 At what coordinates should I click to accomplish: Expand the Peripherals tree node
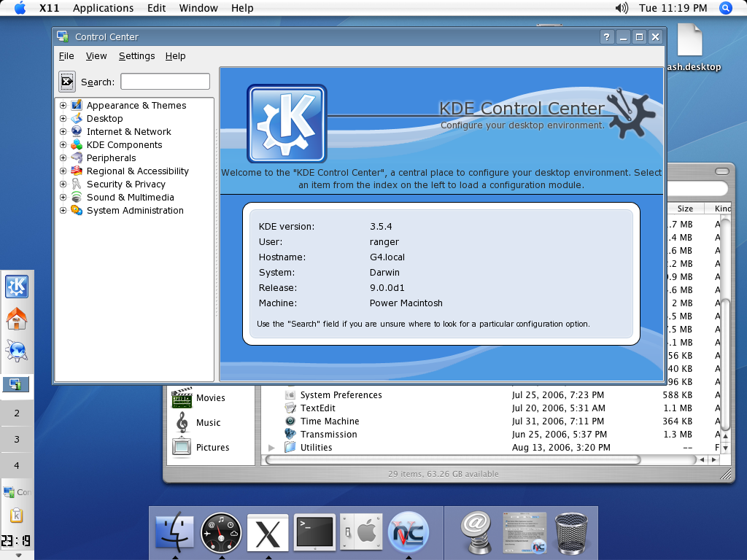63,157
